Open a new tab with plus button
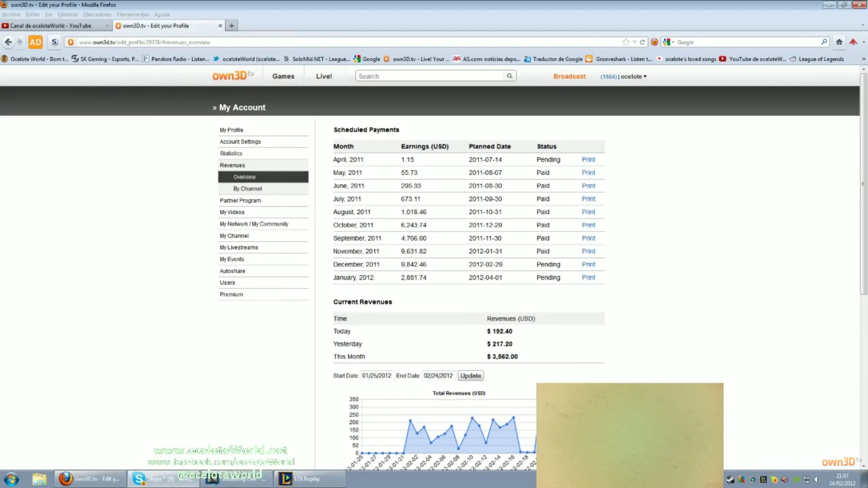This screenshot has height=488, width=868. 232,25
